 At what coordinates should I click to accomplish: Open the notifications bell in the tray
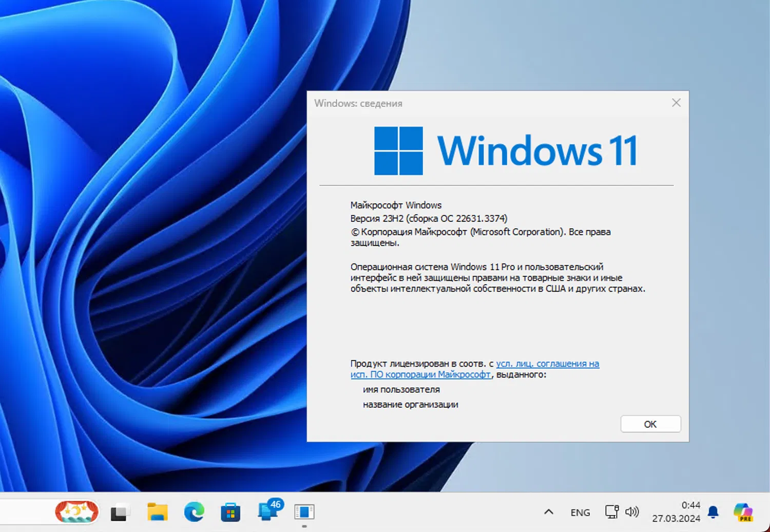713,511
